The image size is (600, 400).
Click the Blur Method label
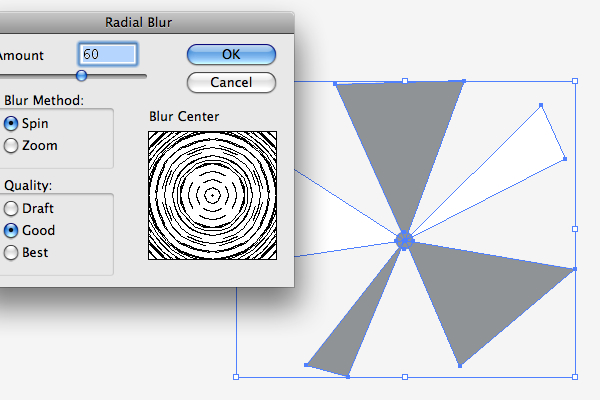[44, 100]
